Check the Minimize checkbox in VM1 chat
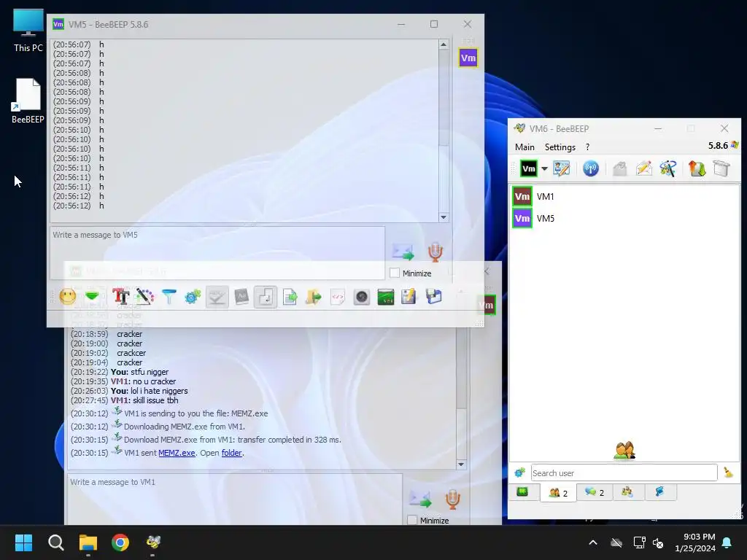This screenshot has height=560, width=747. coord(413,520)
